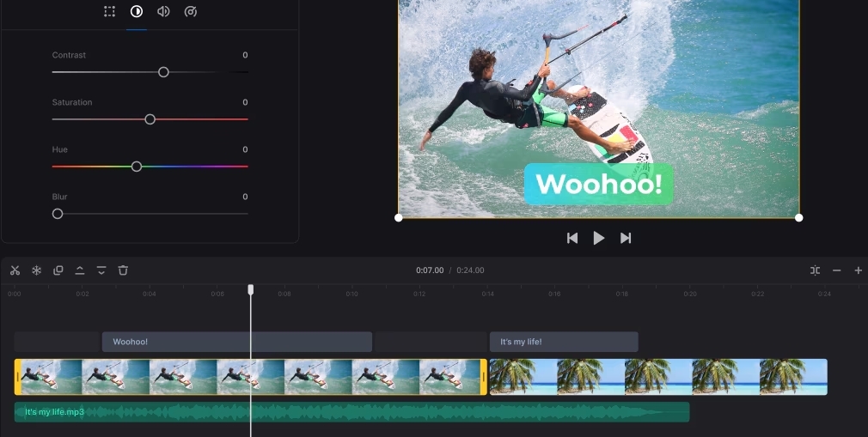Click the freeze frame snowflake icon
Image resolution: width=868 pixels, height=437 pixels.
37,270
